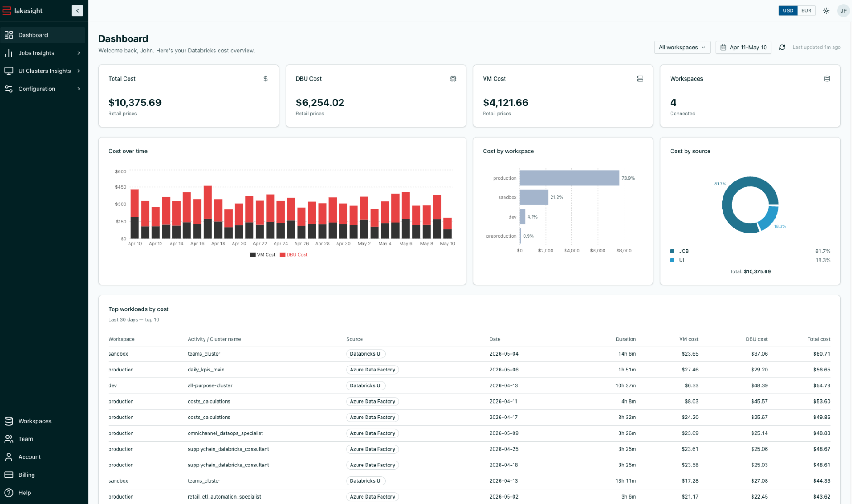Click the lakesight logo icon
Image resolution: width=852 pixels, height=504 pixels.
tap(7, 10)
